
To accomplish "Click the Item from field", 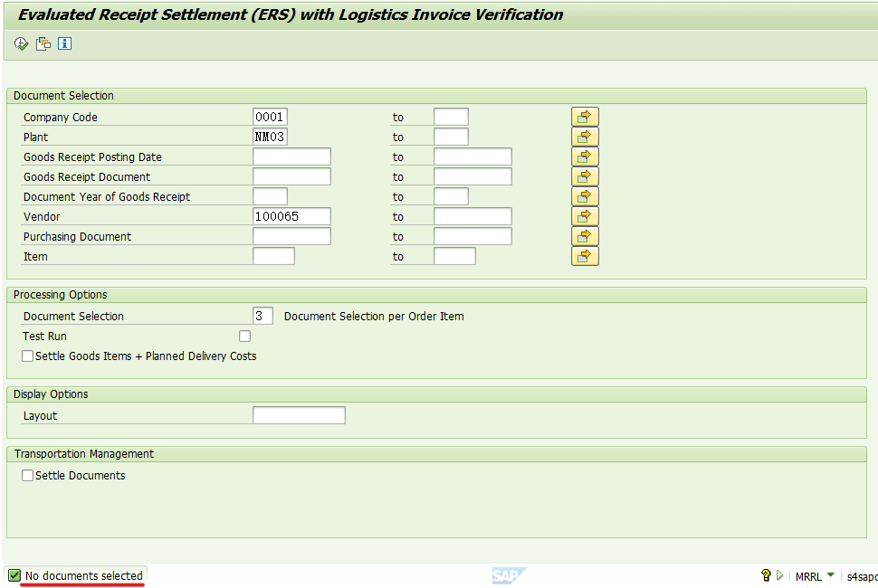I will pyautogui.click(x=274, y=256).
